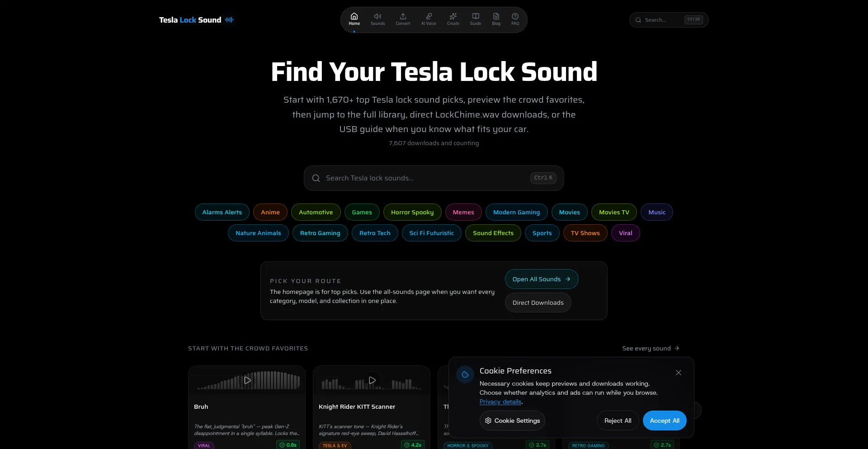Click the HORROR & SPOOKY tag
868x449 pixels.
(468, 445)
